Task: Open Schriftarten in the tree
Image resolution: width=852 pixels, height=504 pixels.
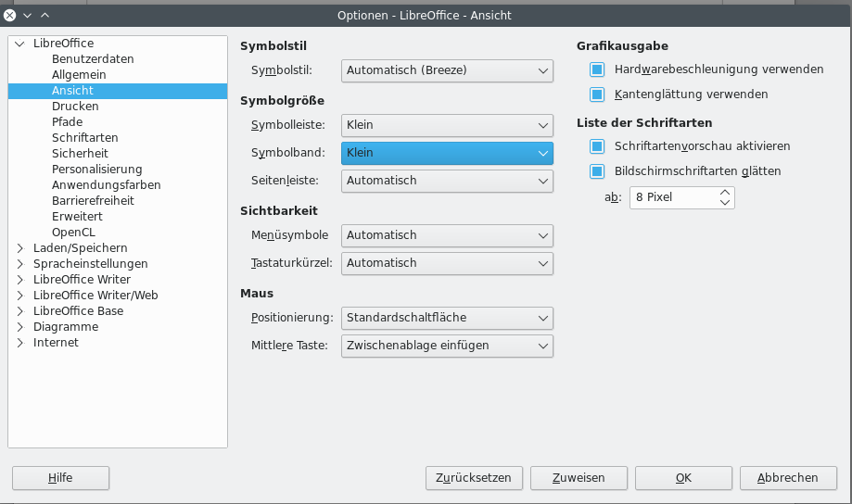Action: [x=84, y=137]
